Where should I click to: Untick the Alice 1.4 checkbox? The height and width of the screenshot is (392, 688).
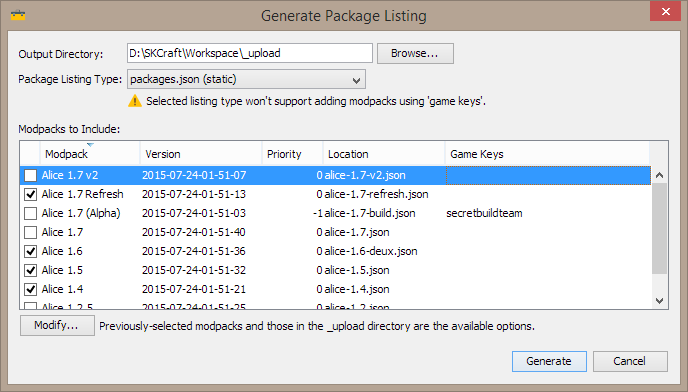coord(30,289)
